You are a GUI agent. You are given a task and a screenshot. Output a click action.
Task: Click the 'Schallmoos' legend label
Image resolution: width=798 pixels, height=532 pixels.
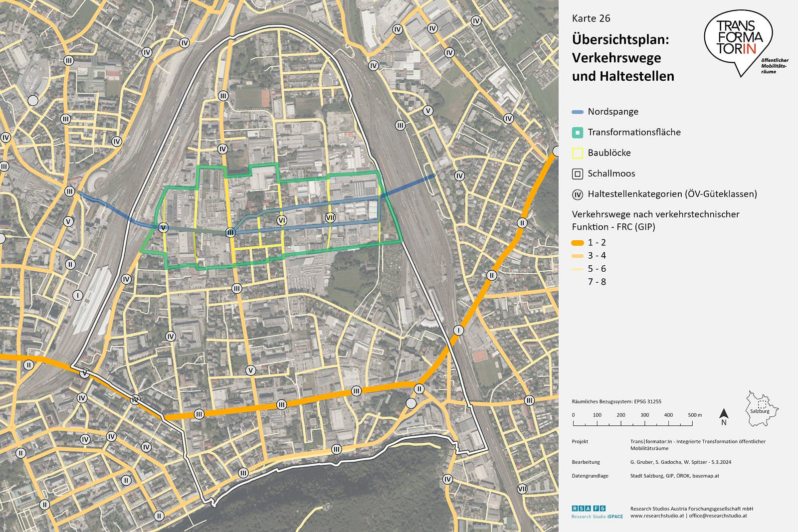[x=611, y=174]
